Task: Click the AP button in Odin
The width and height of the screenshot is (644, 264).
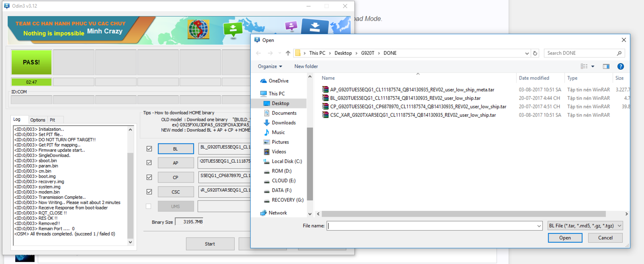Action: [x=175, y=163]
